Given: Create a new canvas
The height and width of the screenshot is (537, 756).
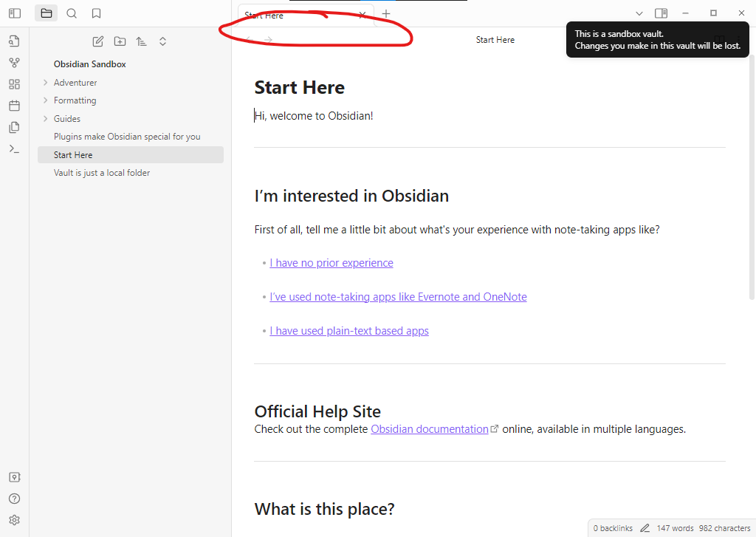Looking at the screenshot, I should (14, 83).
